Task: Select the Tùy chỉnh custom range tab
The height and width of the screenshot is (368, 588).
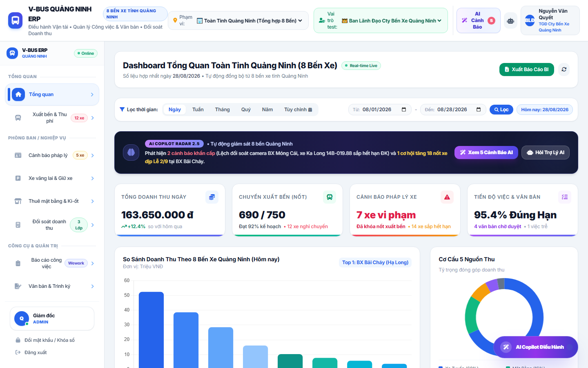Action: coord(298,110)
